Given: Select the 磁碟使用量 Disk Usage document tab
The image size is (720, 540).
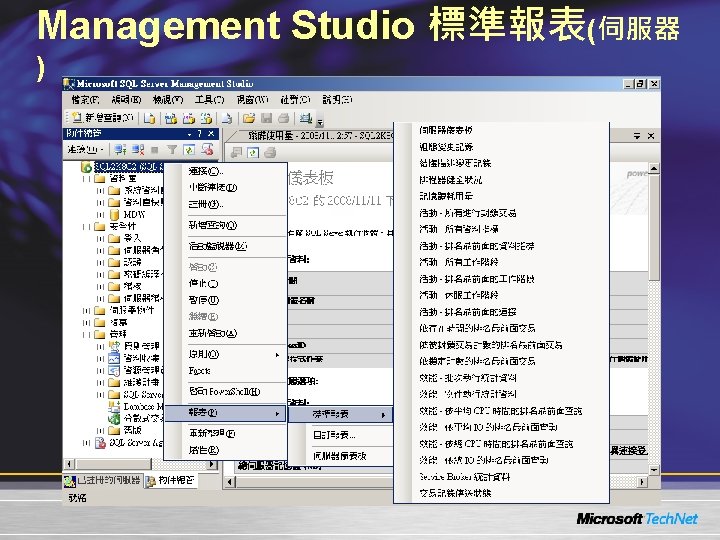Looking at the screenshot, I should 312,135.
